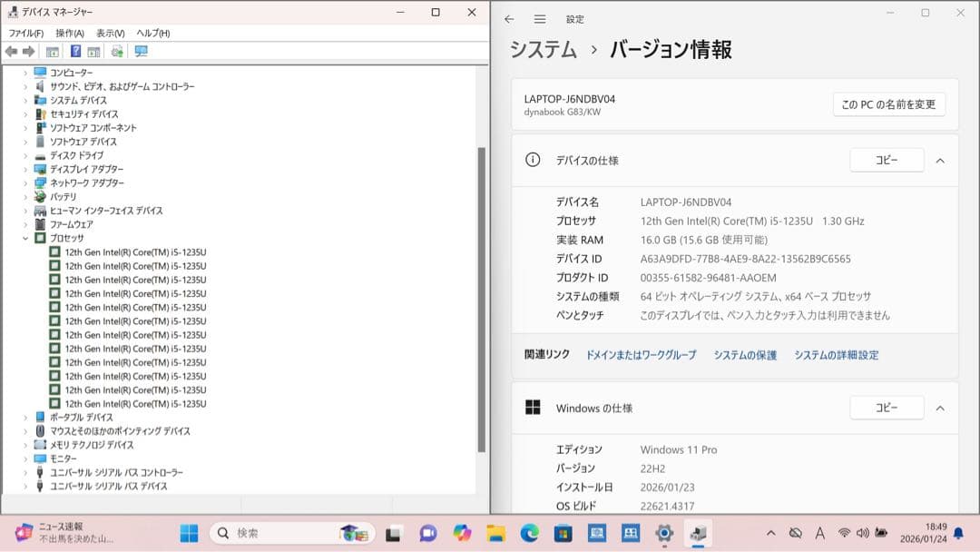
Task: Click the scan for hardware changes icon
Action: [x=118, y=52]
